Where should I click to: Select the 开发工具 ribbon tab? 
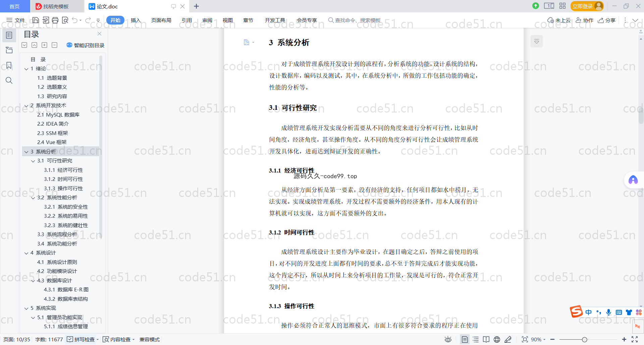[x=275, y=20]
